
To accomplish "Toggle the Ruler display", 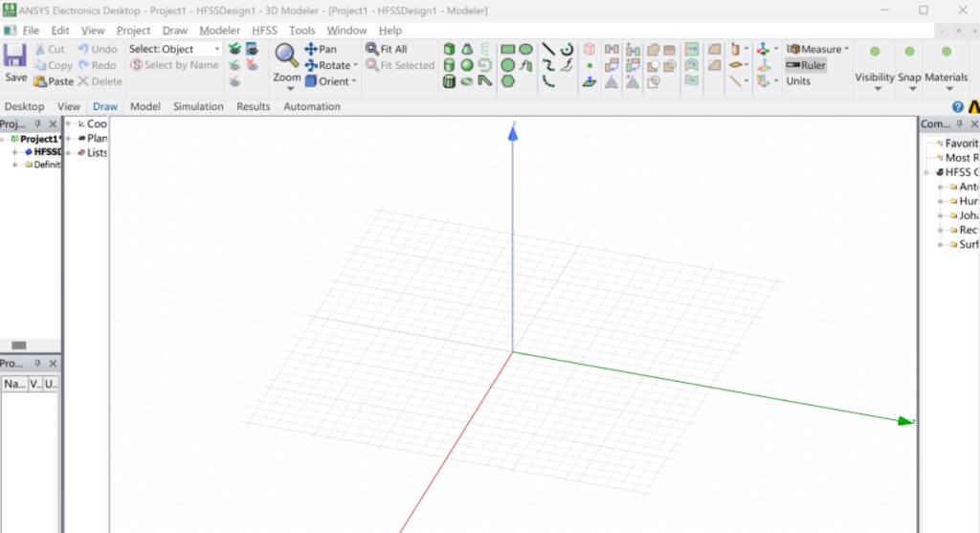I will [x=806, y=65].
